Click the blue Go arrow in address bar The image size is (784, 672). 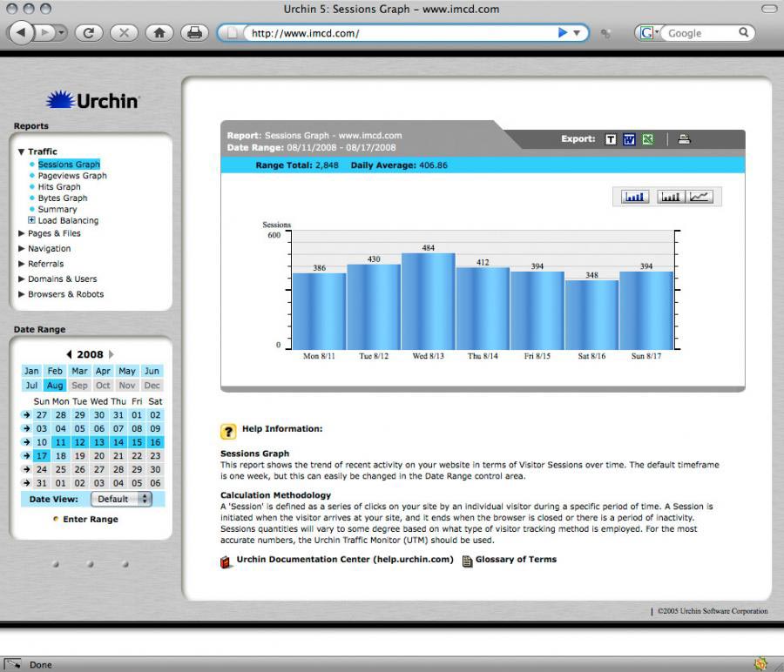(x=563, y=33)
